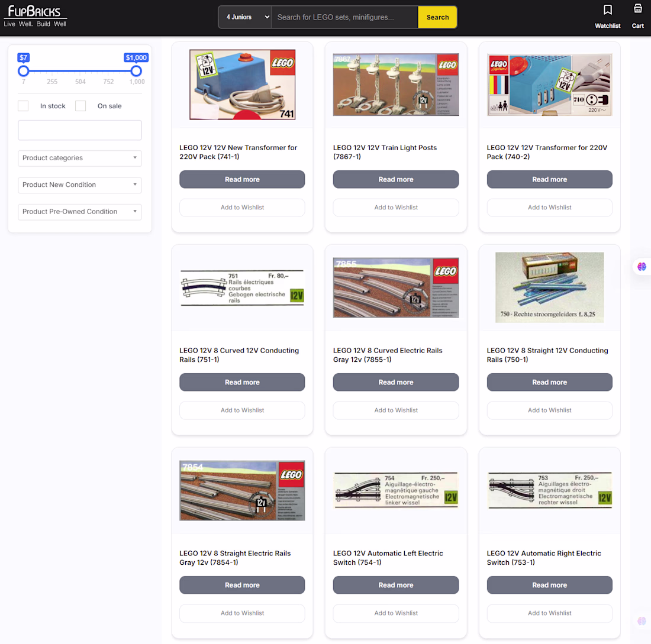Read more about Straight Conducting Rails 750-1
The image size is (651, 644).
[549, 382]
